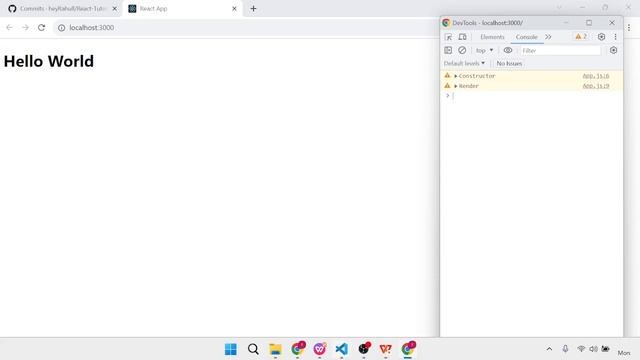
Task: Open the Windows Start menu
Action: (x=231, y=349)
